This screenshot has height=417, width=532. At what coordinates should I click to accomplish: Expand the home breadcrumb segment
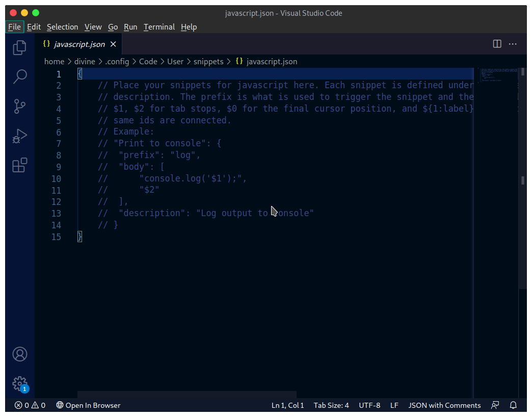[x=55, y=61]
